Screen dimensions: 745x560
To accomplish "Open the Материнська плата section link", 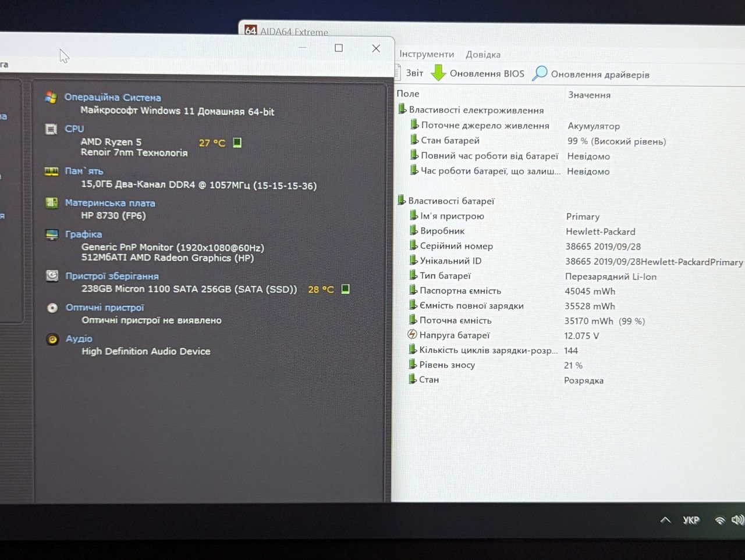I will click(110, 203).
